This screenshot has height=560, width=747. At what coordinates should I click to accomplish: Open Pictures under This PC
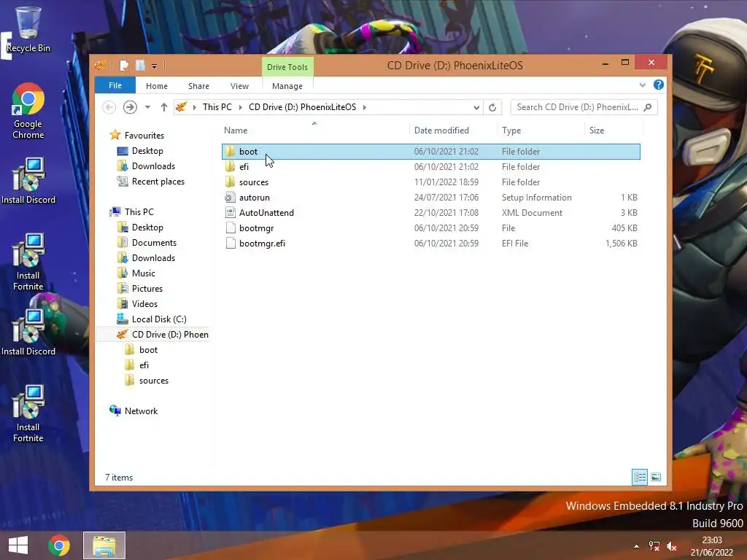coord(147,289)
